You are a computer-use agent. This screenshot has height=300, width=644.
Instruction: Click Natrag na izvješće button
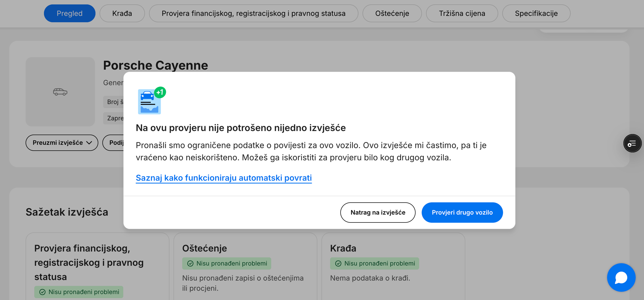click(378, 212)
